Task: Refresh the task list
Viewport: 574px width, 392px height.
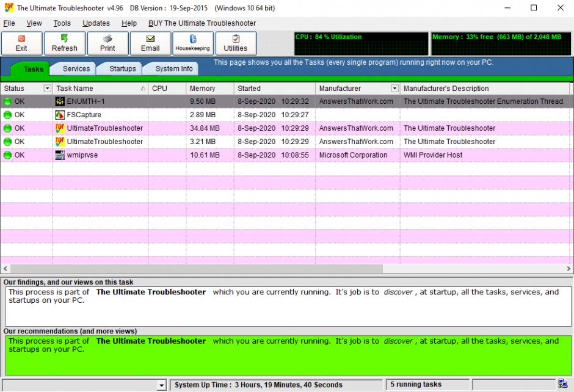Action: pyautogui.click(x=65, y=43)
